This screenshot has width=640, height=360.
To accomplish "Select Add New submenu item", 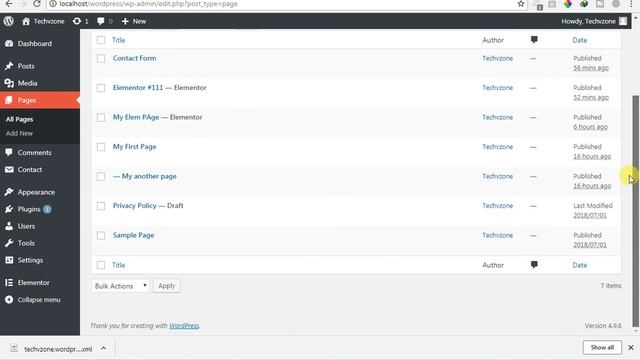I will tap(19, 133).
